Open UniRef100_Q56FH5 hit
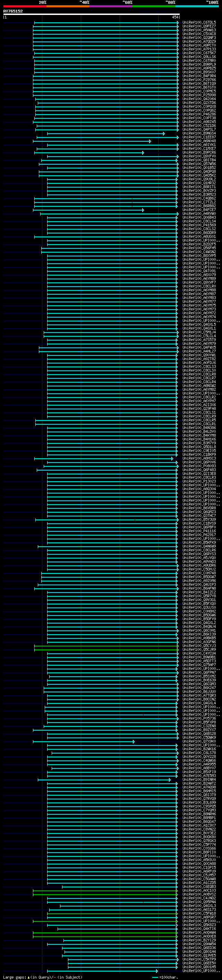Image resolution: width=222 pixels, height=980 pixels. point(199,248)
